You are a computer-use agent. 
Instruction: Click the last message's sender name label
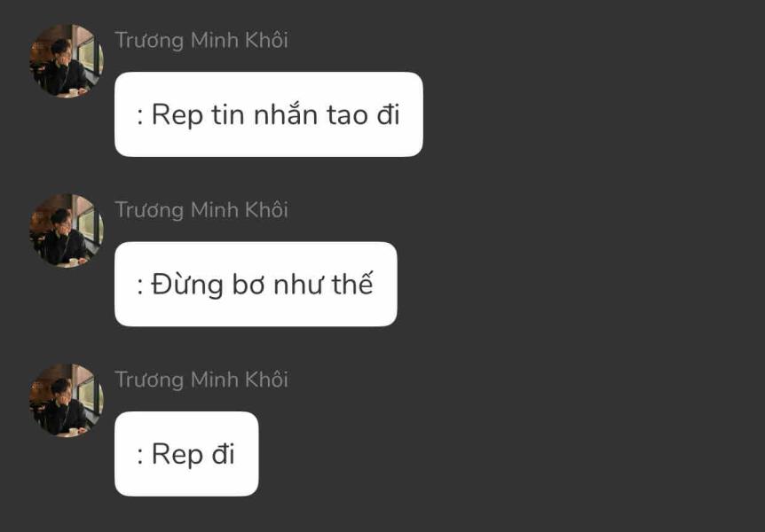[x=201, y=379]
